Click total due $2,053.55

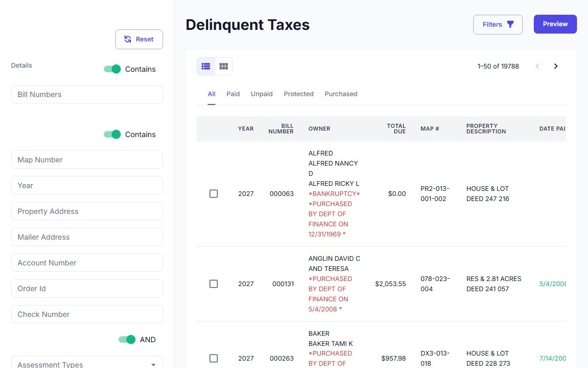point(390,284)
